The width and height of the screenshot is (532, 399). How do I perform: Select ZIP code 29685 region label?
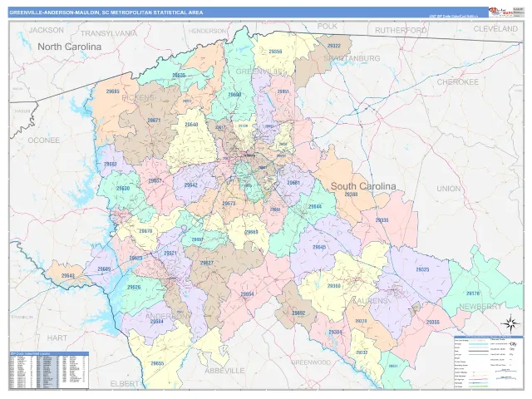click(x=113, y=91)
